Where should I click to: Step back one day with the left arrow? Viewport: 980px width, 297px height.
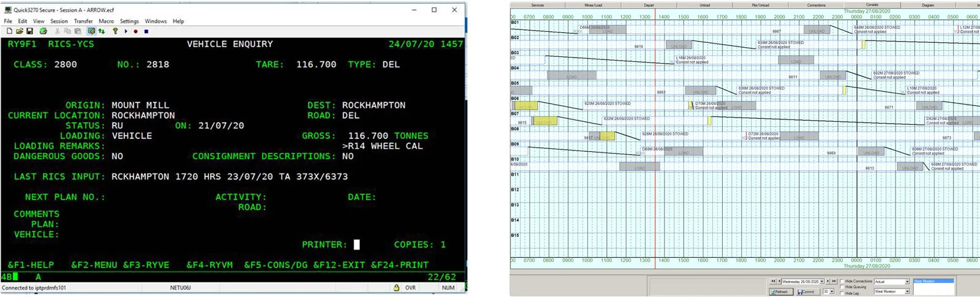point(779,281)
